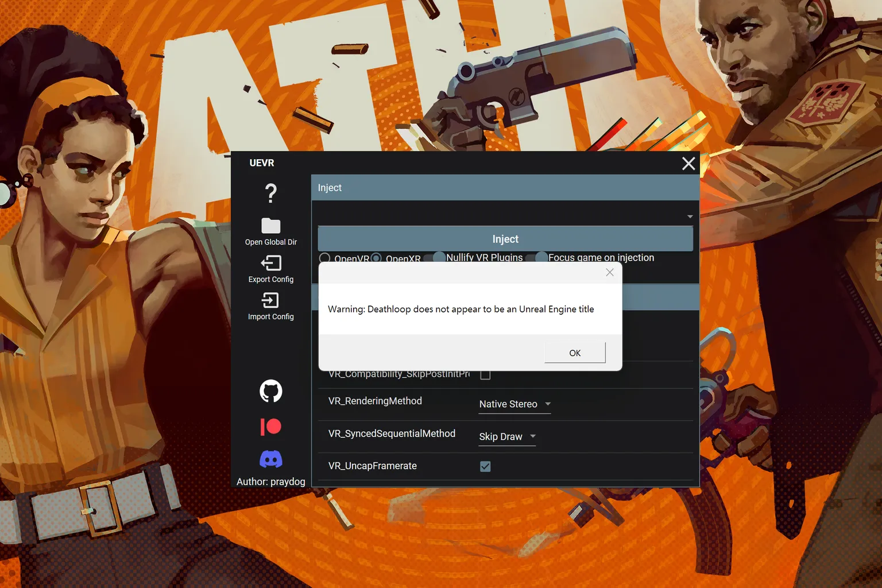Click the large Inject button
This screenshot has height=588, width=882.
point(505,239)
